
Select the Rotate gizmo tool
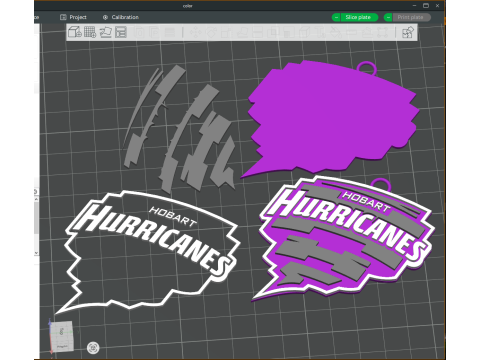211,32
